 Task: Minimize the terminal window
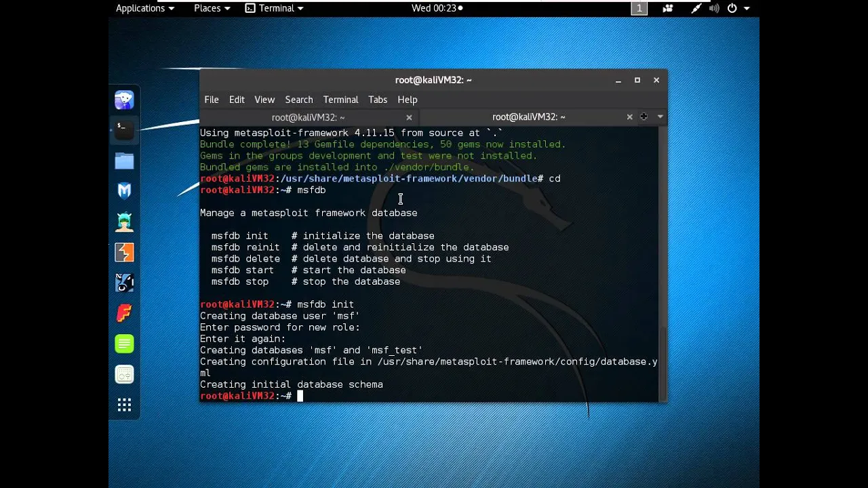click(618, 80)
